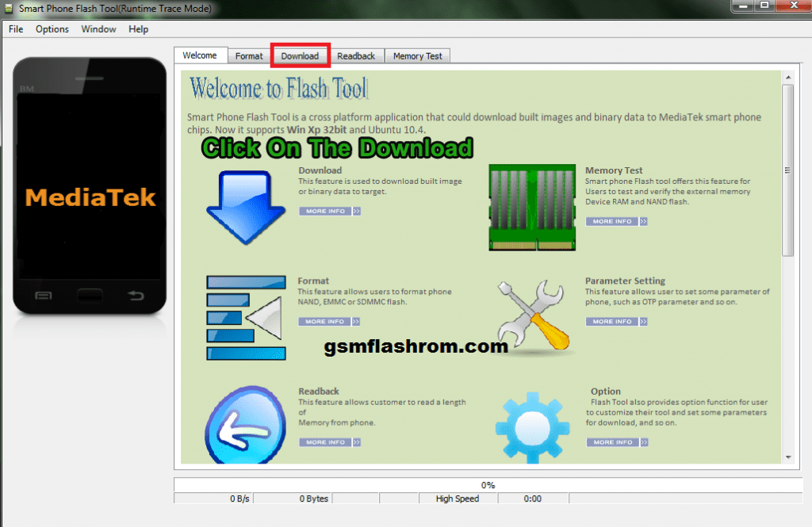This screenshot has height=527, width=812.
Task: Click the Format bars icon
Action: (246, 318)
